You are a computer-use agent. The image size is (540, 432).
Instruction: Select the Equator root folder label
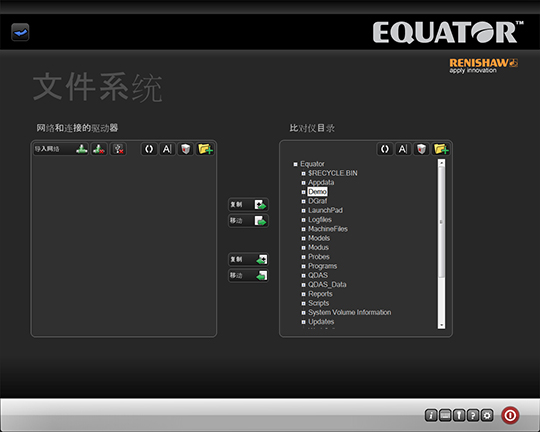point(312,164)
